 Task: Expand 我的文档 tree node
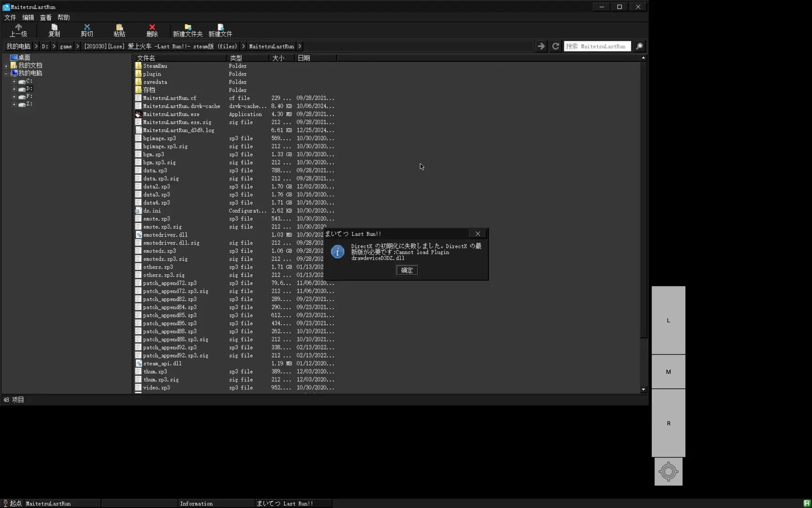6,66
